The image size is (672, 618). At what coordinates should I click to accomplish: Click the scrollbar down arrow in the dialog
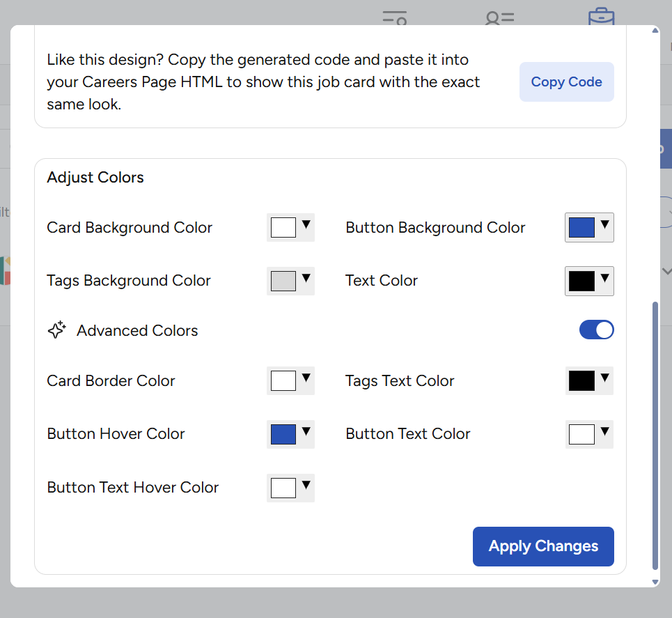coord(655,581)
